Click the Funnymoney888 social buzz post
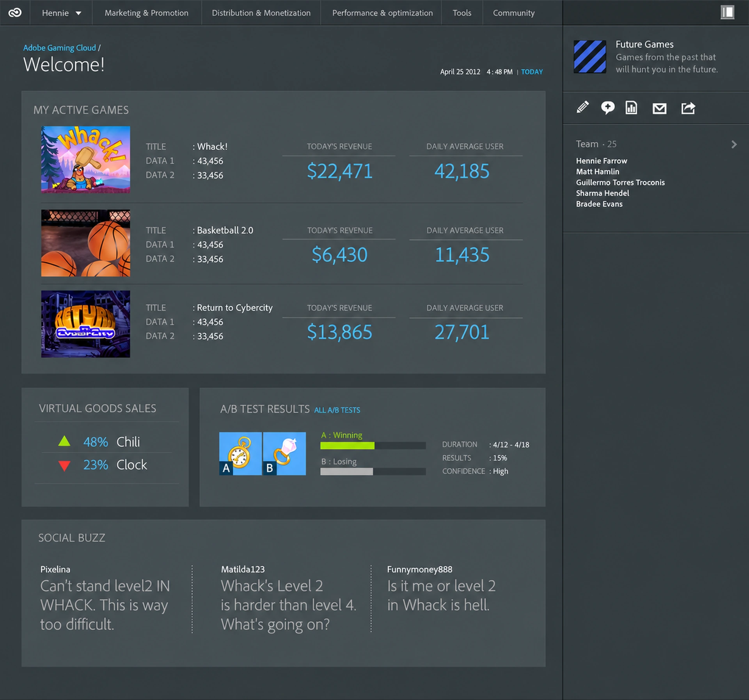749x700 pixels. [x=441, y=588]
